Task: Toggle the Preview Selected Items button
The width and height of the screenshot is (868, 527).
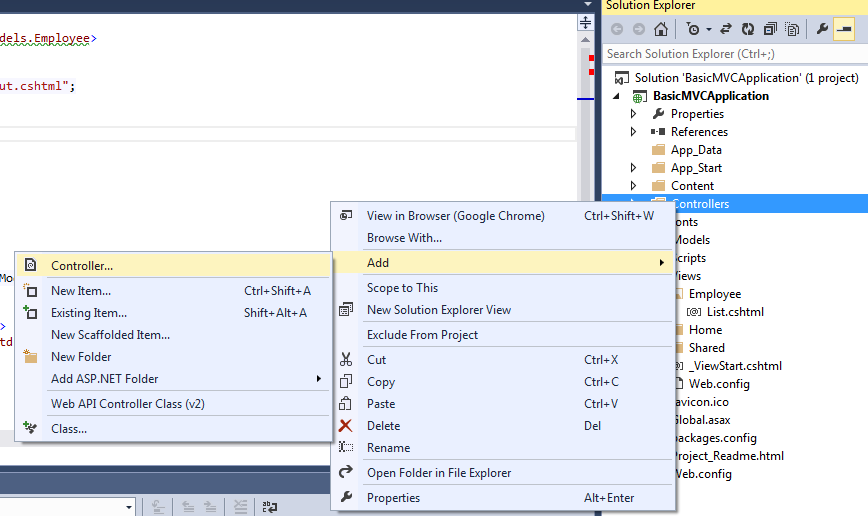Action: click(x=843, y=29)
